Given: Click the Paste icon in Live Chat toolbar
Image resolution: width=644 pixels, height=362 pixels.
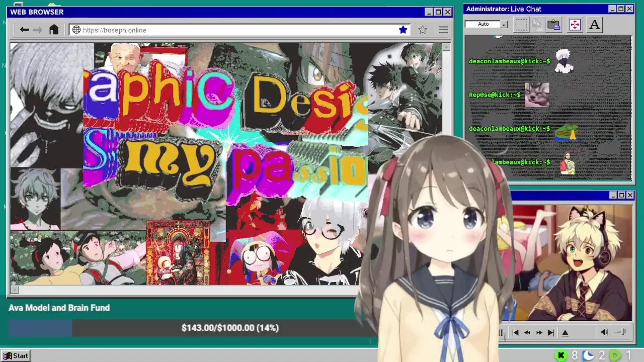Looking at the screenshot, I should pos(554,24).
